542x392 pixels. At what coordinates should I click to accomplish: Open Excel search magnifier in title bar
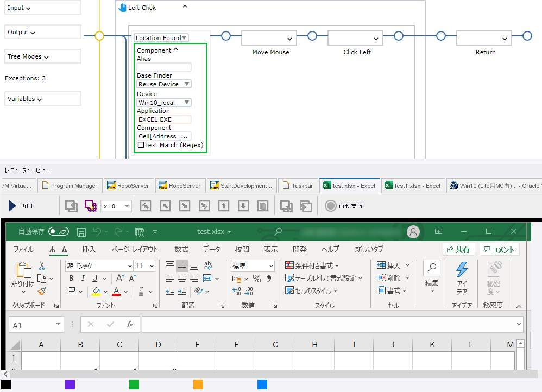point(278,232)
